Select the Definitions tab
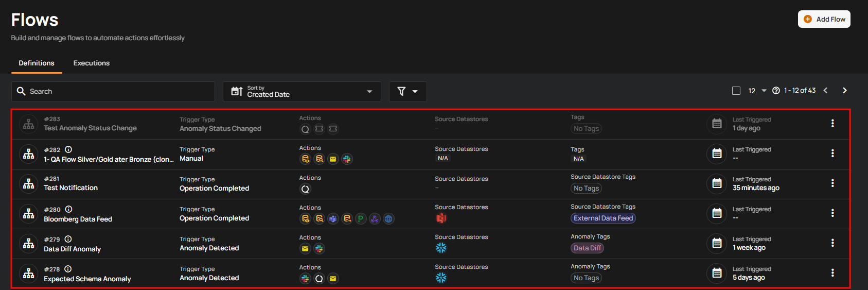 37,63
